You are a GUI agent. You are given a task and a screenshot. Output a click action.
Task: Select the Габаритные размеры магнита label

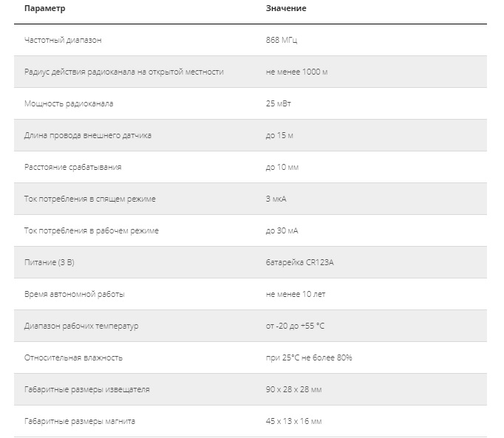click(80, 422)
